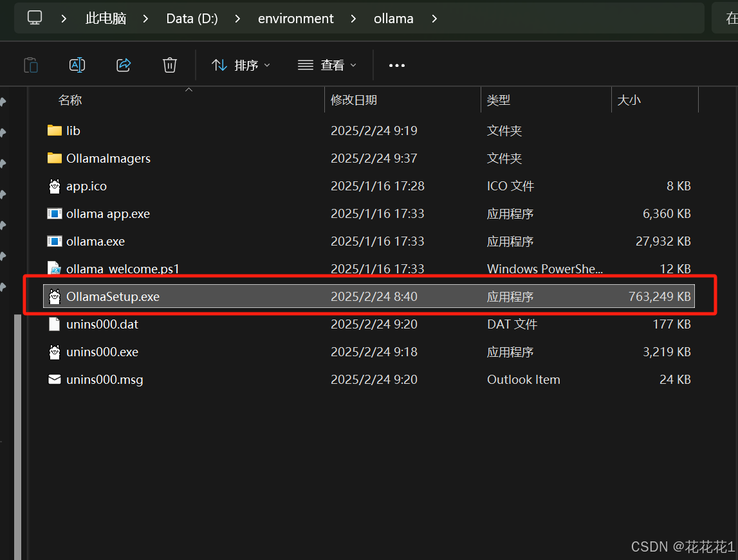Click the Outlook Item type cell
This screenshot has width=738, height=560.
click(x=523, y=379)
